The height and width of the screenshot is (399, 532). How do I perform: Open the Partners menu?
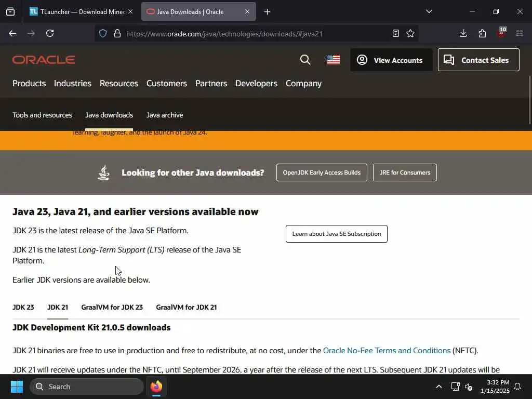[211, 84]
